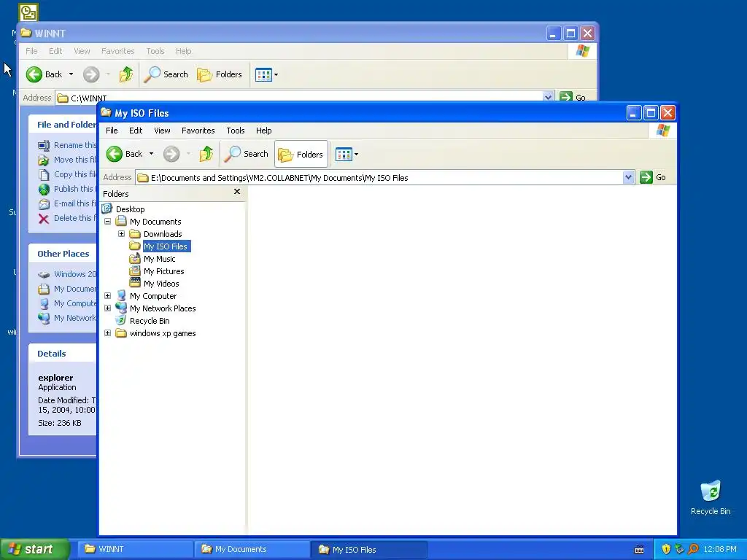This screenshot has width=747, height=560.
Task: Open Search in WINNT window toolbar
Action: [166, 74]
